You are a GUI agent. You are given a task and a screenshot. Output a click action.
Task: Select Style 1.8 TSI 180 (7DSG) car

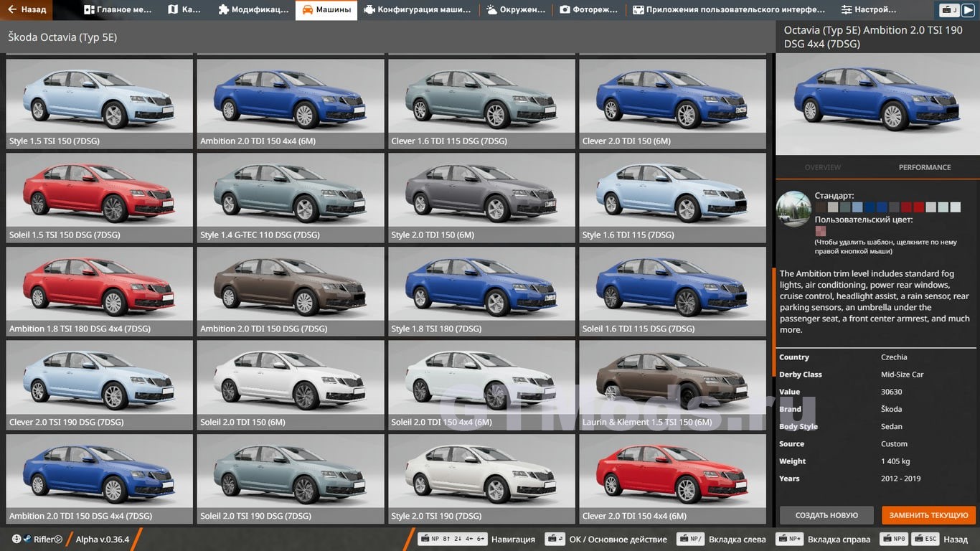(x=481, y=292)
